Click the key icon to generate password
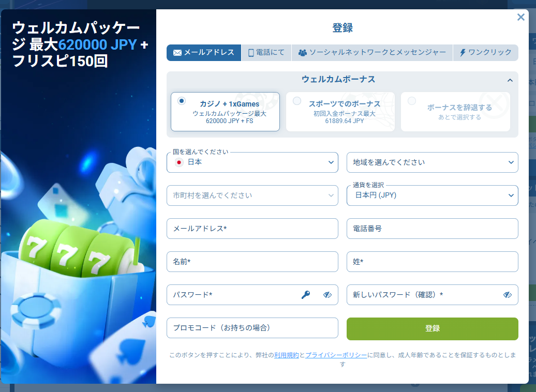Viewport: 536px width, 392px height. pyautogui.click(x=306, y=295)
